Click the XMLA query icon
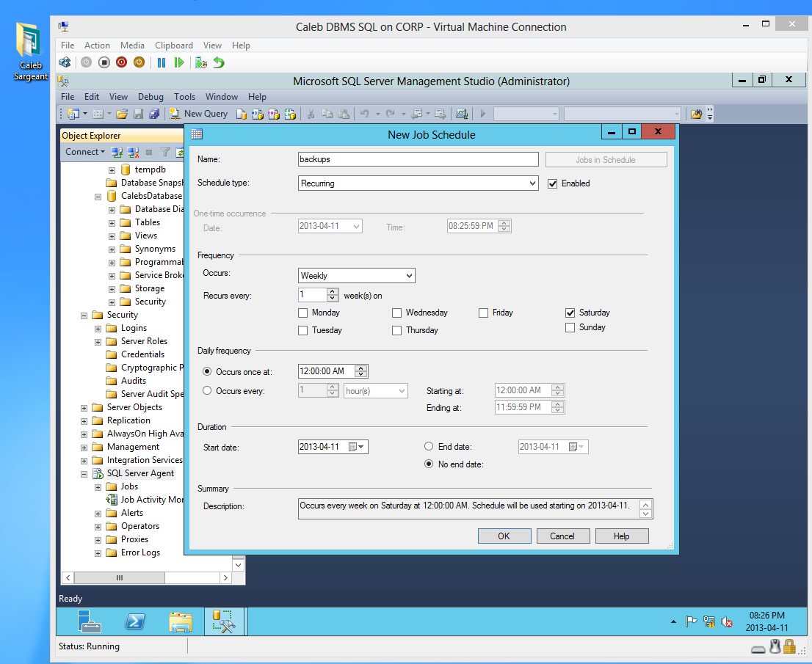 pos(290,114)
